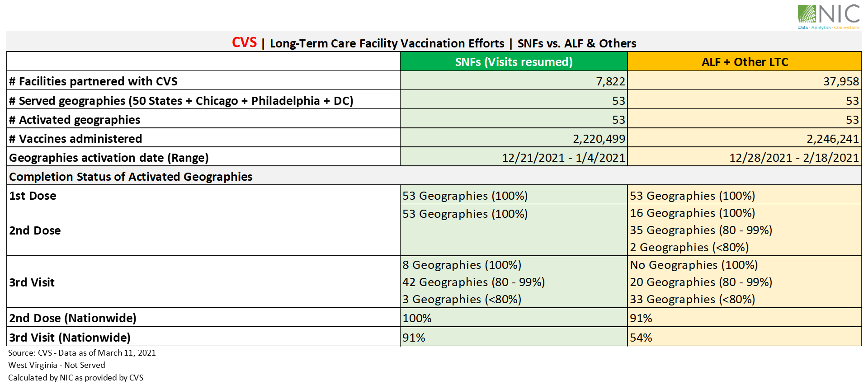The image size is (868, 385).
Task: Click the ALF 3rd Visit Nationwide value 54%
Action: tap(641, 338)
